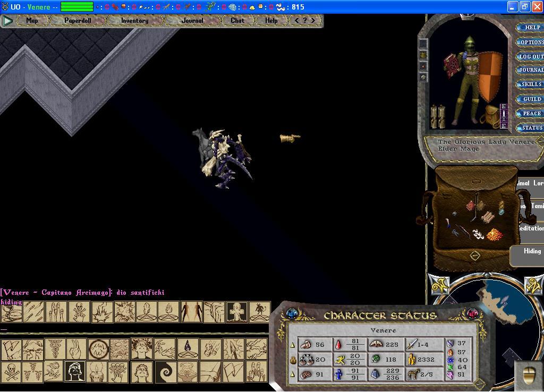Collapse the backpack using its bottom diamond

pos(474,256)
